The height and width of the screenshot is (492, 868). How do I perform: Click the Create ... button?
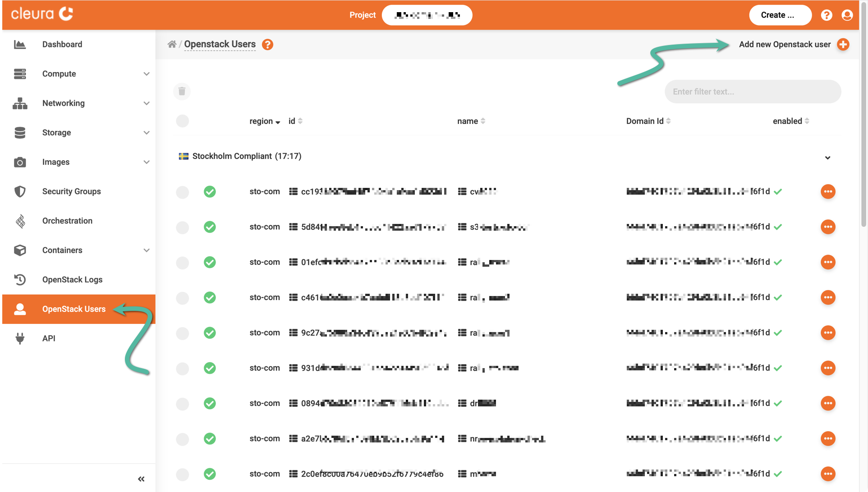tap(780, 15)
